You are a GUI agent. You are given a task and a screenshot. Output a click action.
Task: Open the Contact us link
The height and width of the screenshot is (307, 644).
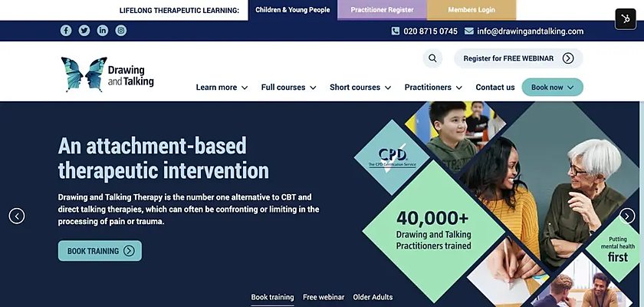click(495, 87)
